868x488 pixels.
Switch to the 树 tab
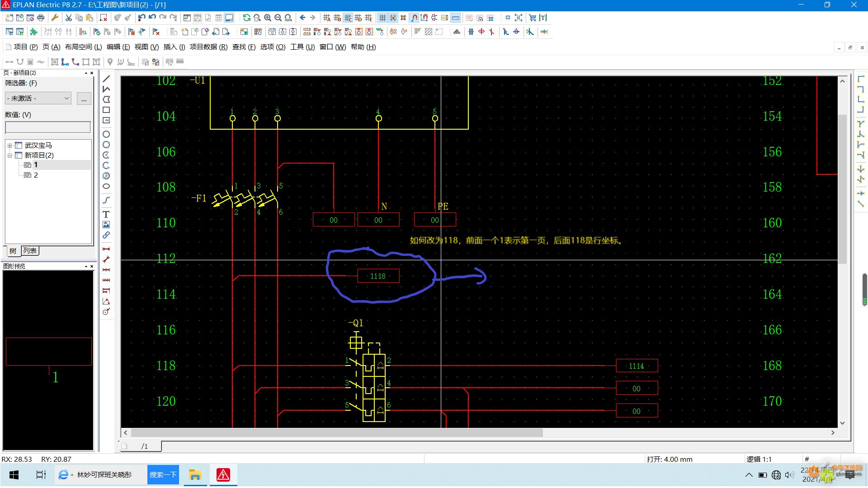tap(13, 251)
